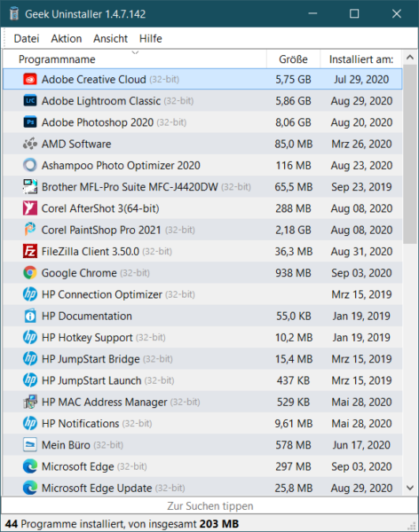The height and width of the screenshot is (532, 419).
Task: Select the HP Notifications name text
Action: click(x=81, y=424)
